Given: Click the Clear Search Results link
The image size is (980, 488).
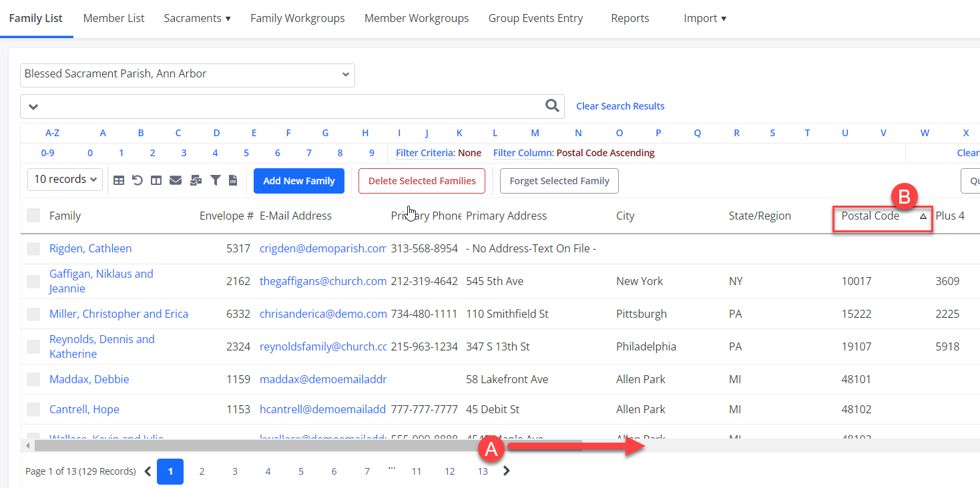Looking at the screenshot, I should [x=620, y=106].
